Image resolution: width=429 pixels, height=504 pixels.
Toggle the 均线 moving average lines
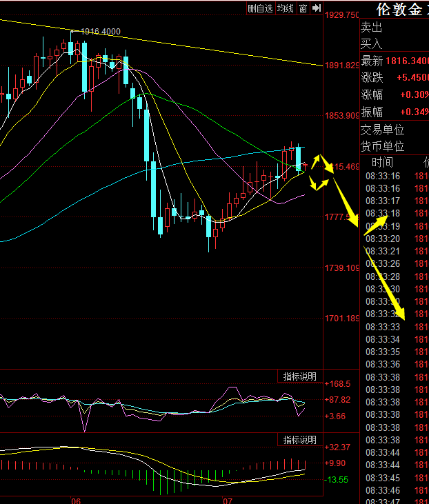285,8
